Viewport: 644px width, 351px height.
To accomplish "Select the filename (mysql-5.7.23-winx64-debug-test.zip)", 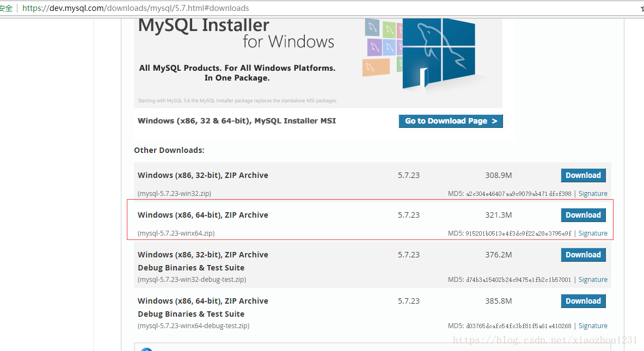I will (x=193, y=326).
